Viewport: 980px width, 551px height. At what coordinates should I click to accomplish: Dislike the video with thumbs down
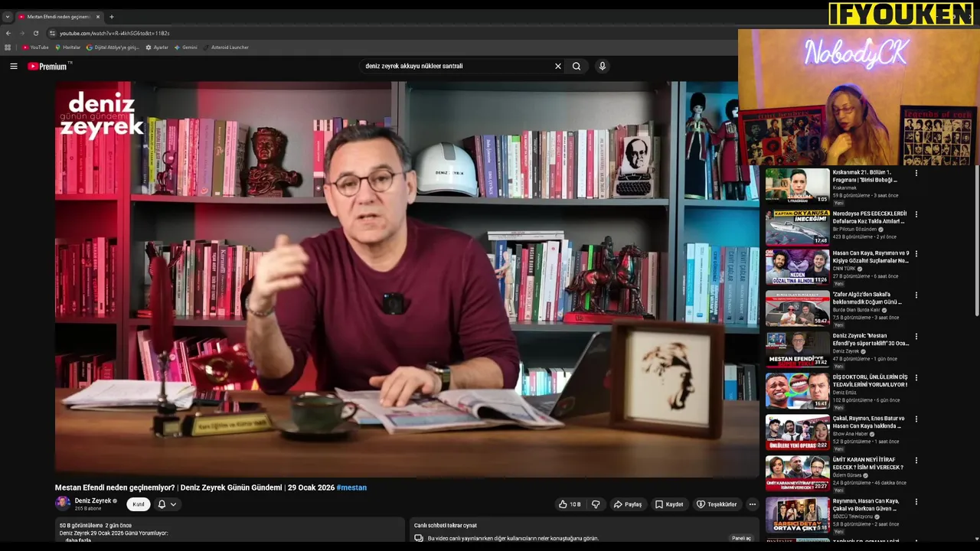596,504
